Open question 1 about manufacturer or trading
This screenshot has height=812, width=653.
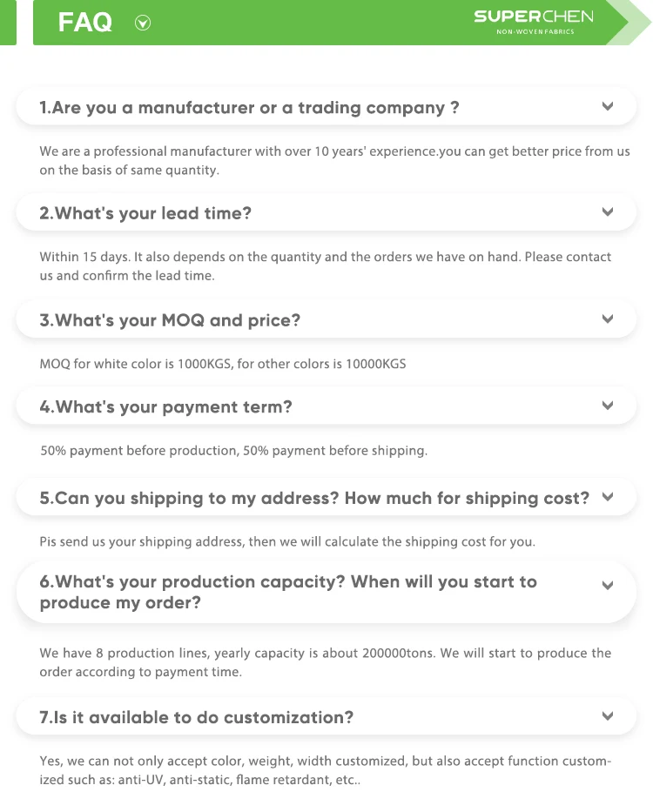point(249,108)
